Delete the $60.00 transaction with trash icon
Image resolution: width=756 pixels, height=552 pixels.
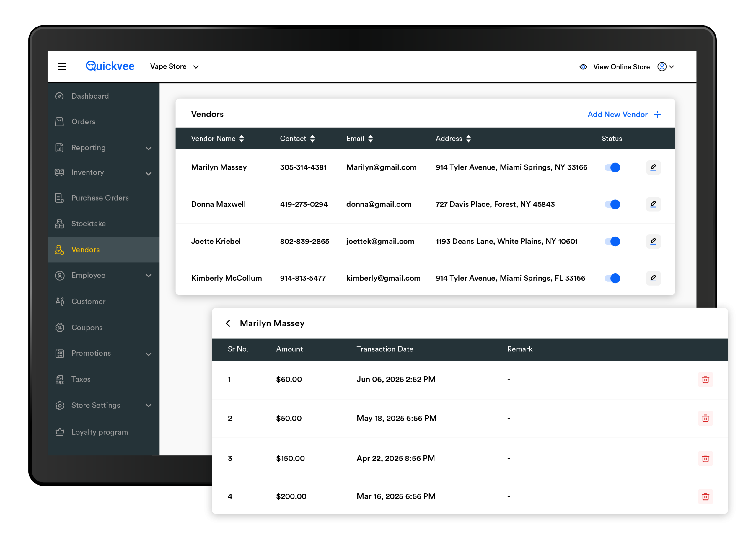(x=705, y=380)
